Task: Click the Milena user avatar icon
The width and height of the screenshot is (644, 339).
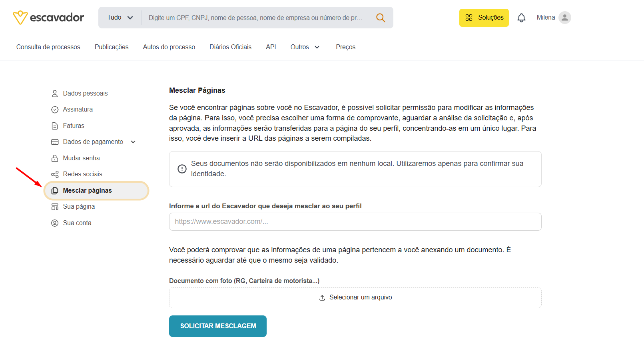Action: (x=565, y=18)
